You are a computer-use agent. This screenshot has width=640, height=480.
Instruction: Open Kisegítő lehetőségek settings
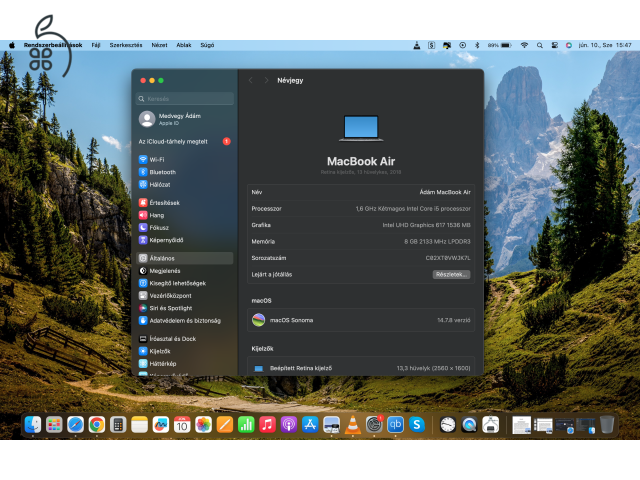pos(184,283)
